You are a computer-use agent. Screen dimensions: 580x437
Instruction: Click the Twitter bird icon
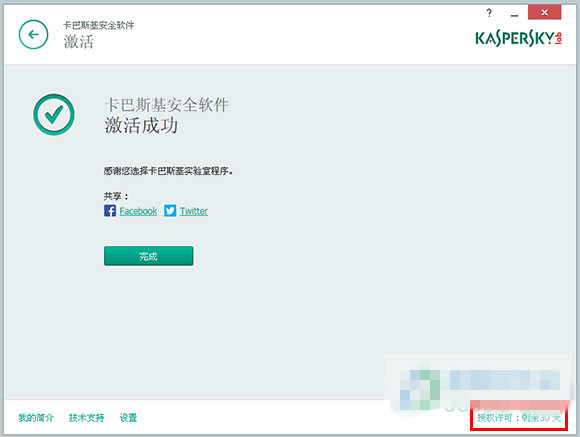point(170,211)
